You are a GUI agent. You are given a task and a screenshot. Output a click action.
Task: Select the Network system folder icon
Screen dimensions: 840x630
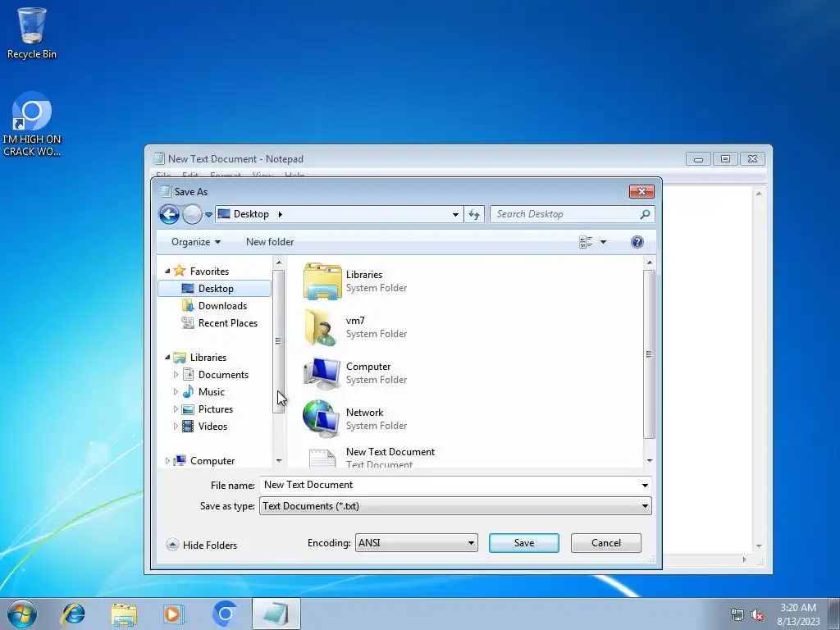click(321, 418)
